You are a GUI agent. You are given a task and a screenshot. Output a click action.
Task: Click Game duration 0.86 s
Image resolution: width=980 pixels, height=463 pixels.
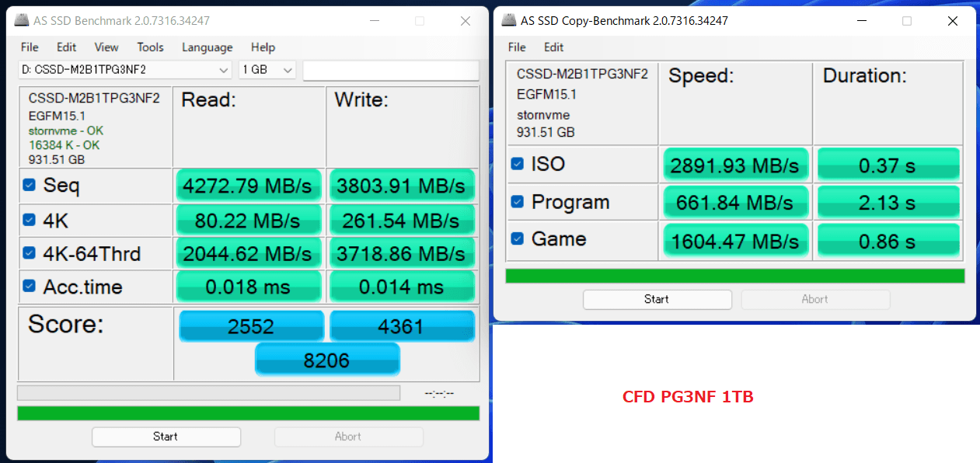tap(888, 240)
